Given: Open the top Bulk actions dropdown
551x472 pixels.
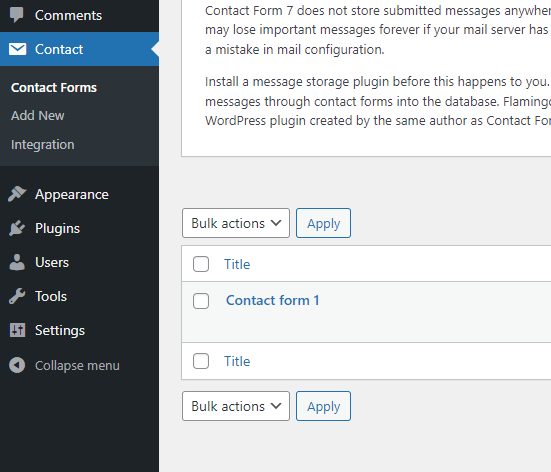Looking at the screenshot, I should click(236, 223).
